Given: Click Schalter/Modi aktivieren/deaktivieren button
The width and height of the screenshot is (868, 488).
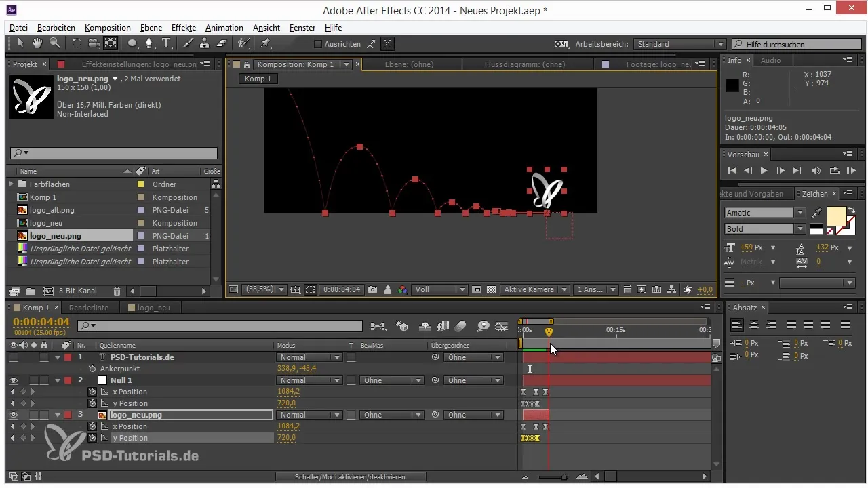Looking at the screenshot, I should coord(350,477).
